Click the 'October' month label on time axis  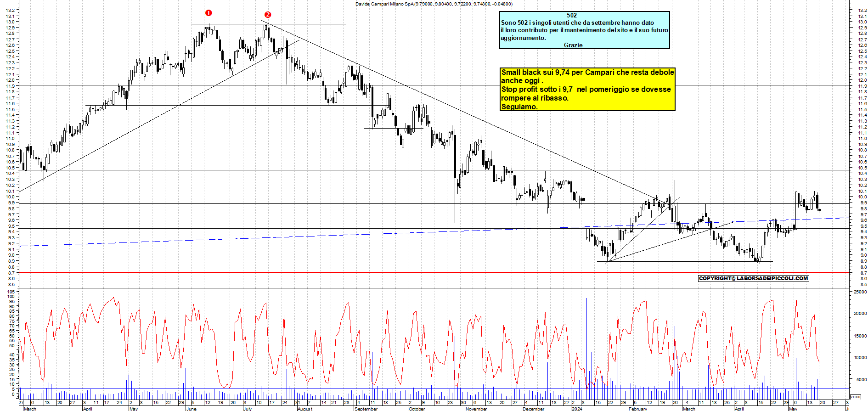click(417, 409)
